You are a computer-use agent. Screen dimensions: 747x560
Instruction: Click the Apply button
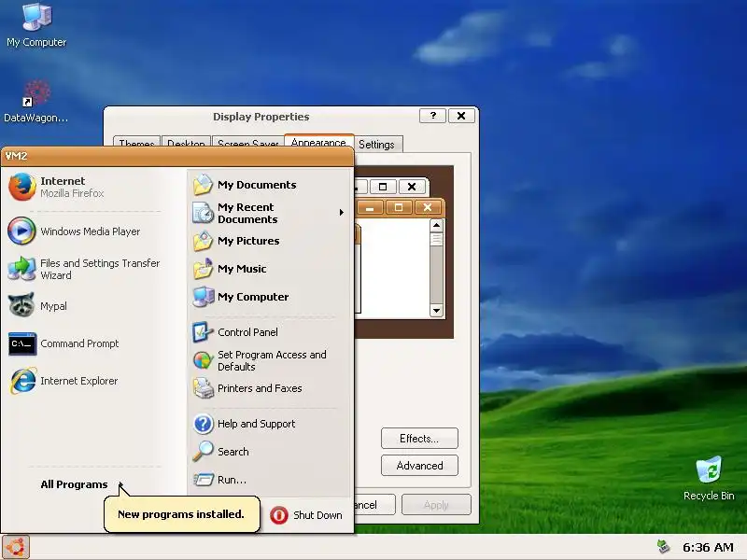436,505
